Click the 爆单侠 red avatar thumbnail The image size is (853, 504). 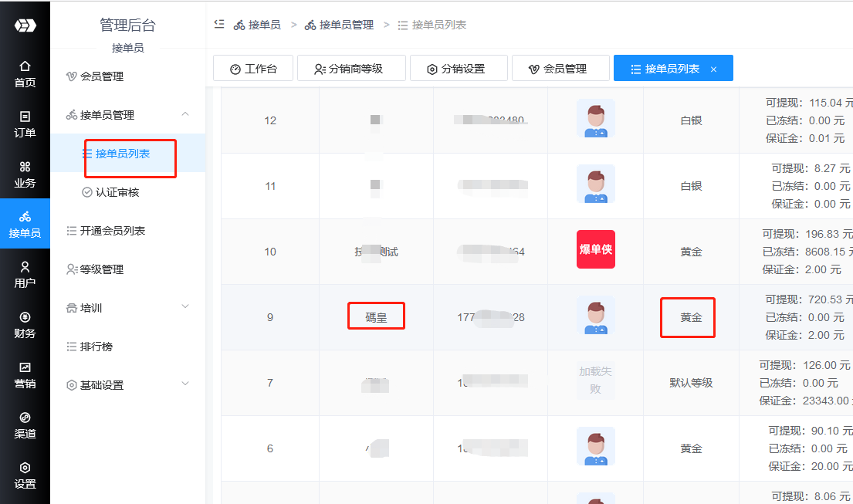[x=595, y=249]
